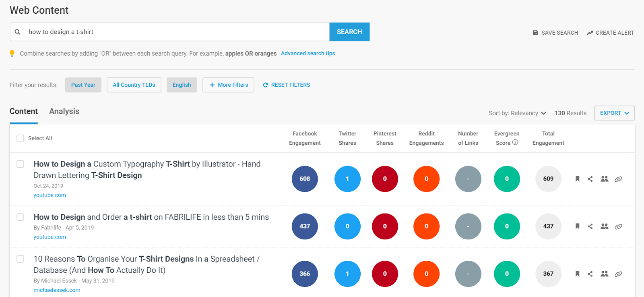This screenshot has height=297, width=644.
Task: Select the Content tab
Action: 24,111
